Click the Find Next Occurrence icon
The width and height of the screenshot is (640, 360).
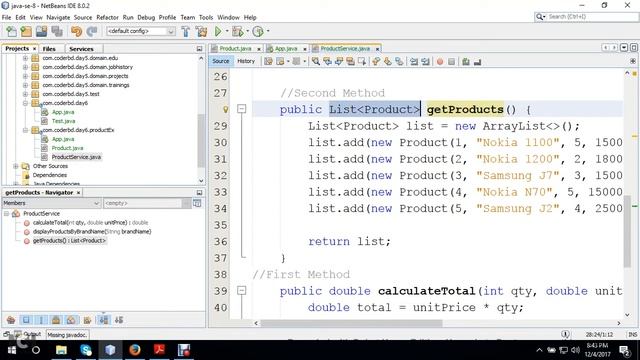(339, 61)
